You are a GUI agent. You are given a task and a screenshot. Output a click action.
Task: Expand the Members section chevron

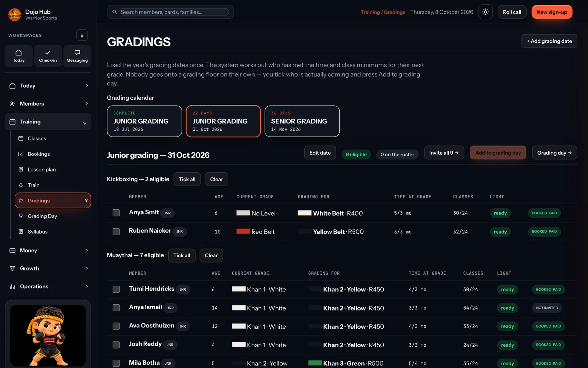[x=87, y=104]
